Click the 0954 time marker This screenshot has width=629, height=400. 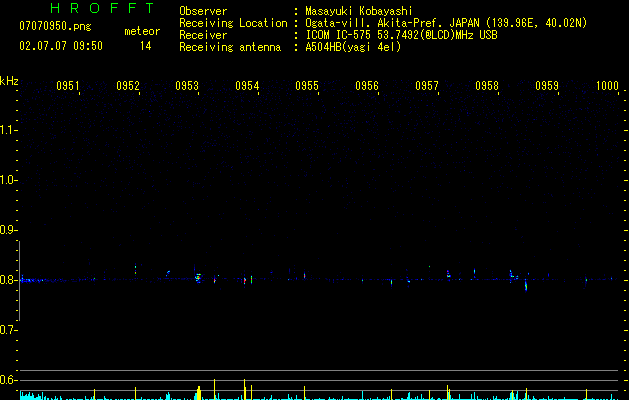(247, 85)
